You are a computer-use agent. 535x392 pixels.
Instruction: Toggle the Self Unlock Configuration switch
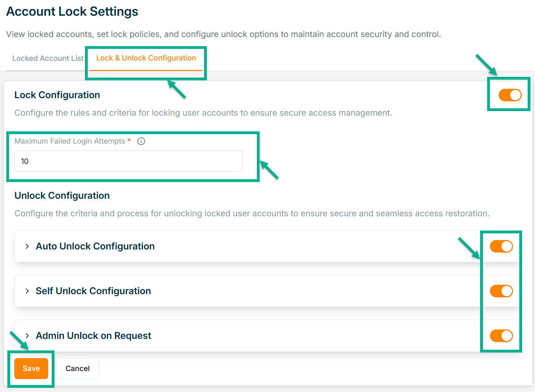tap(501, 291)
